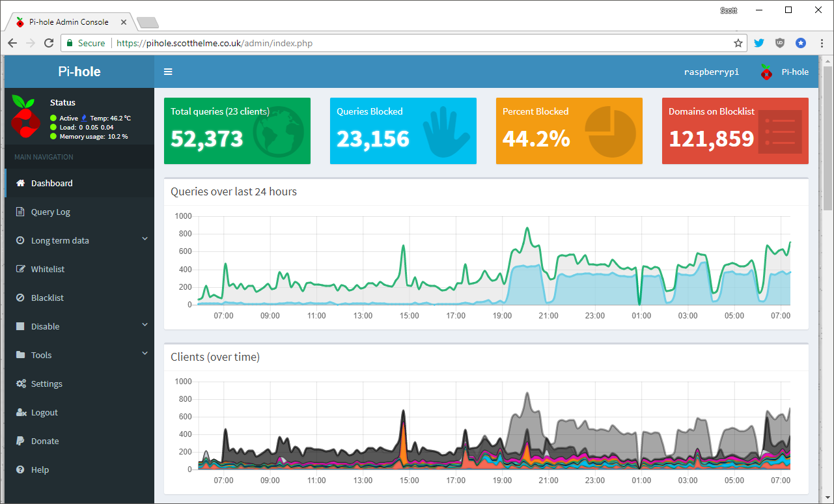This screenshot has height=504, width=834.
Task: Expand the Long term data menu
Action: coord(62,240)
